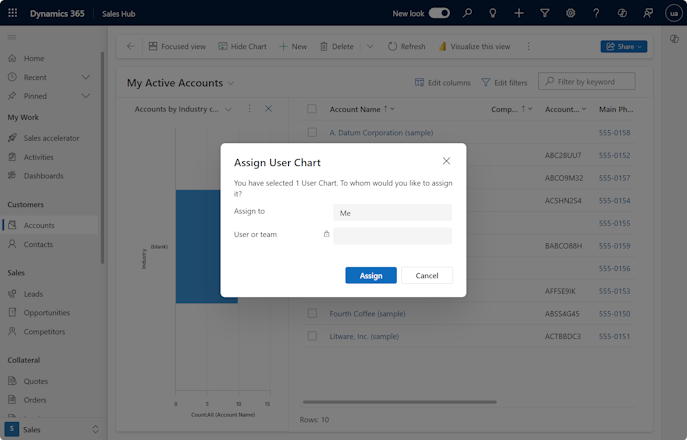687x440 pixels.
Task: Open the Copilot icon in header
Action: point(622,13)
